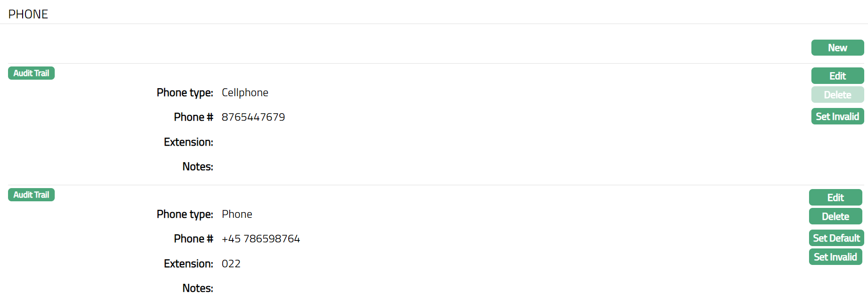The image size is (868, 297).
Task: Click the phone number +45 786598764
Action: (x=261, y=239)
